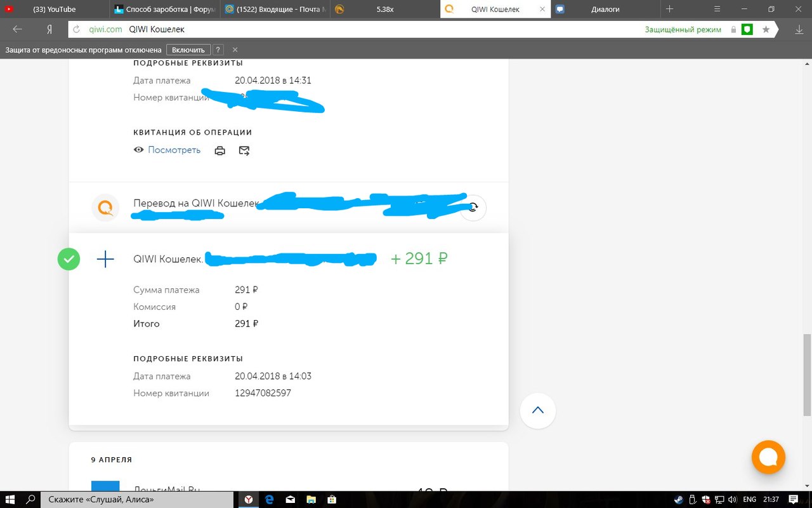Send receipt by email icon
This screenshot has width=812, height=508.
tap(244, 150)
